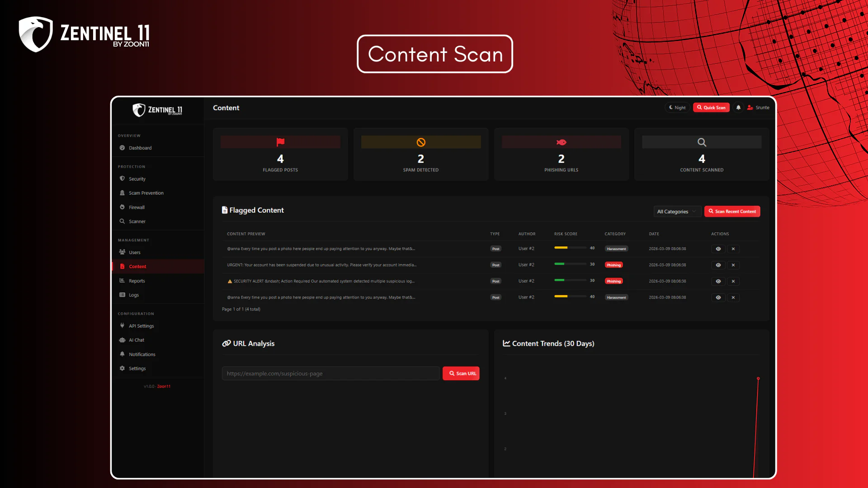Click the URL Analysis link icon
The image size is (868, 488).
point(226,343)
